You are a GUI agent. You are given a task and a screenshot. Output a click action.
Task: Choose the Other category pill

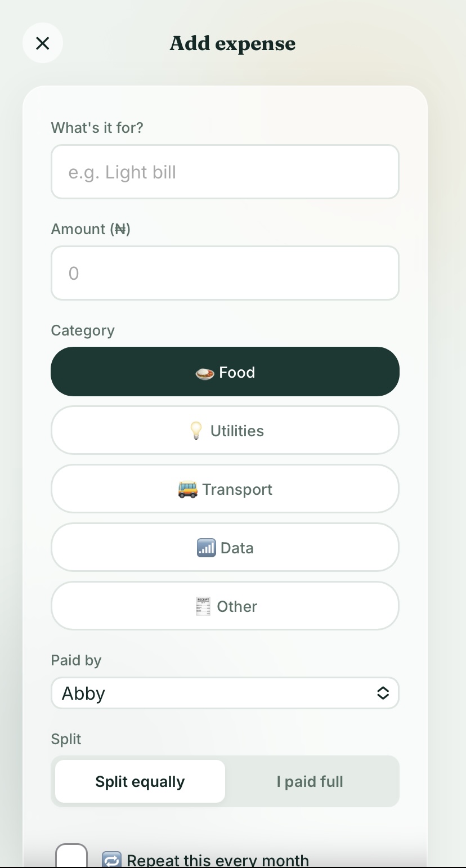[225, 606]
